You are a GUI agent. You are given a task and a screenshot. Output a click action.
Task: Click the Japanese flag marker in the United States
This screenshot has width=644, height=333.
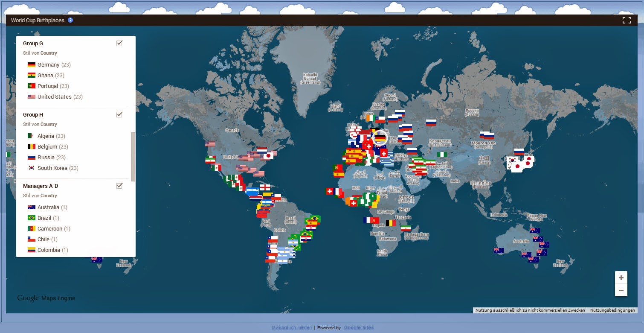[x=268, y=156]
